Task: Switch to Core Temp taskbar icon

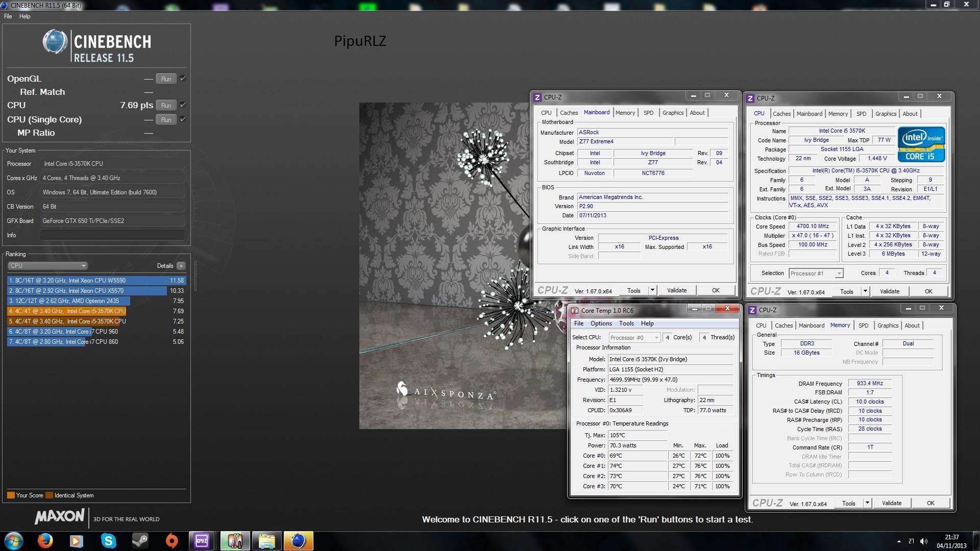Action: pyautogui.click(x=235, y=541)
